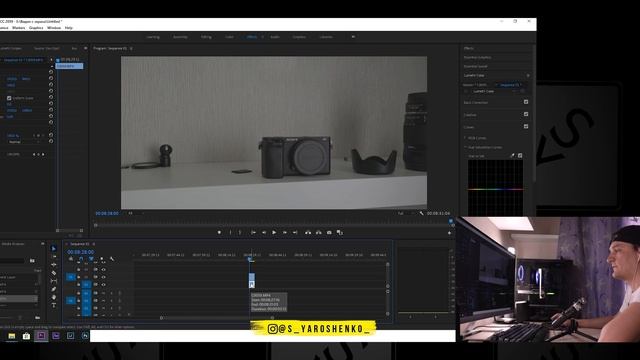Click the Go to Out button
This screenshot has width=640, height=360.
click(295, 232)
